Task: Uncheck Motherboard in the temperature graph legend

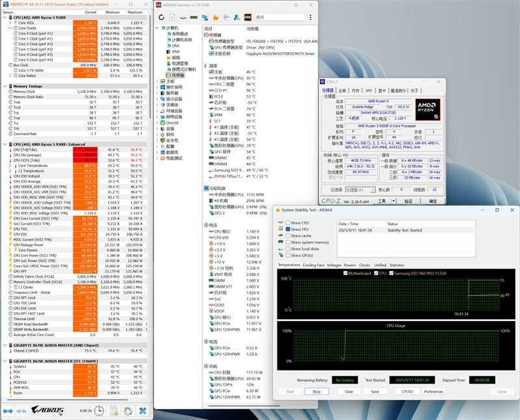Action: coord(345,272)
